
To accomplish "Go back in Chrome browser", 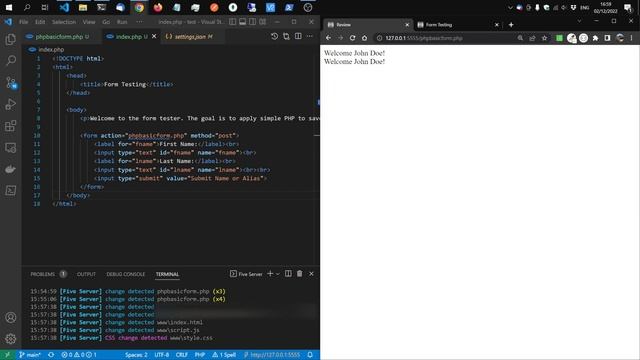I will tap(329, 38).
